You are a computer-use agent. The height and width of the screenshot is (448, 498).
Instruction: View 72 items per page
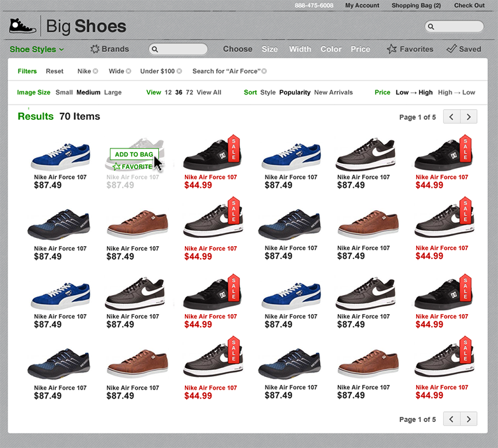(x=189, y=93)
